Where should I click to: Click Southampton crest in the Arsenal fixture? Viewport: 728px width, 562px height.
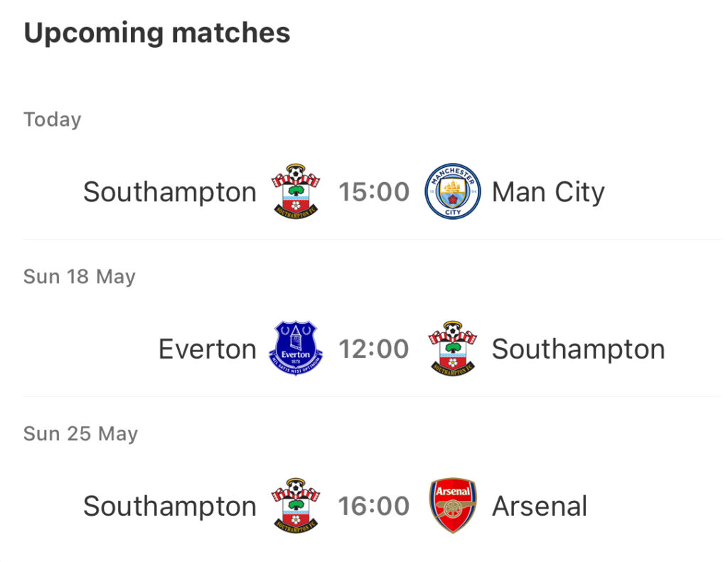coord(296,505)
